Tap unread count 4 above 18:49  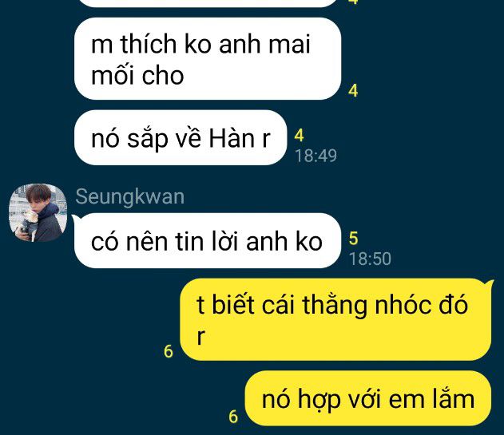(299, 135)
